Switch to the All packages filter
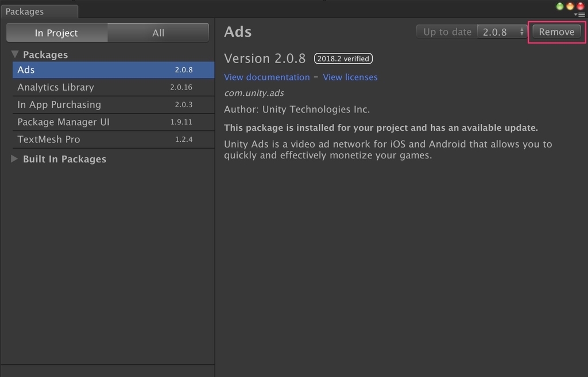Screen dimensions: 588x377 158,33
